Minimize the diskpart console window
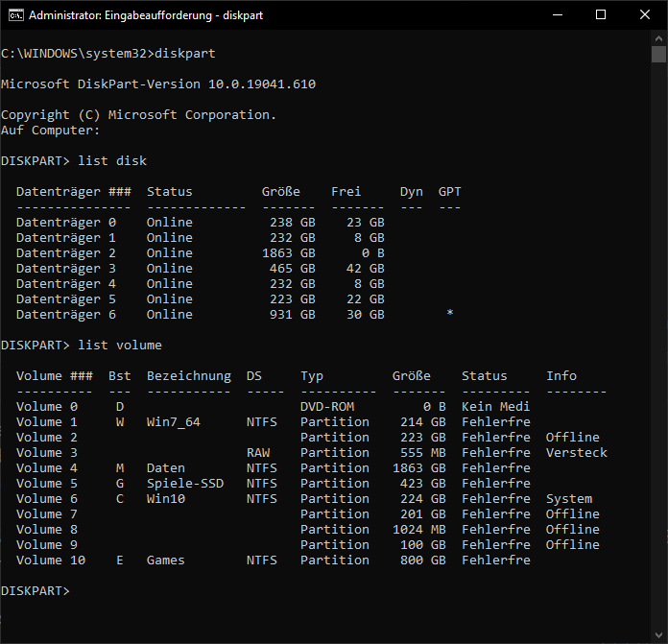Screen dimensions: 668x644 tap(558, 15)
